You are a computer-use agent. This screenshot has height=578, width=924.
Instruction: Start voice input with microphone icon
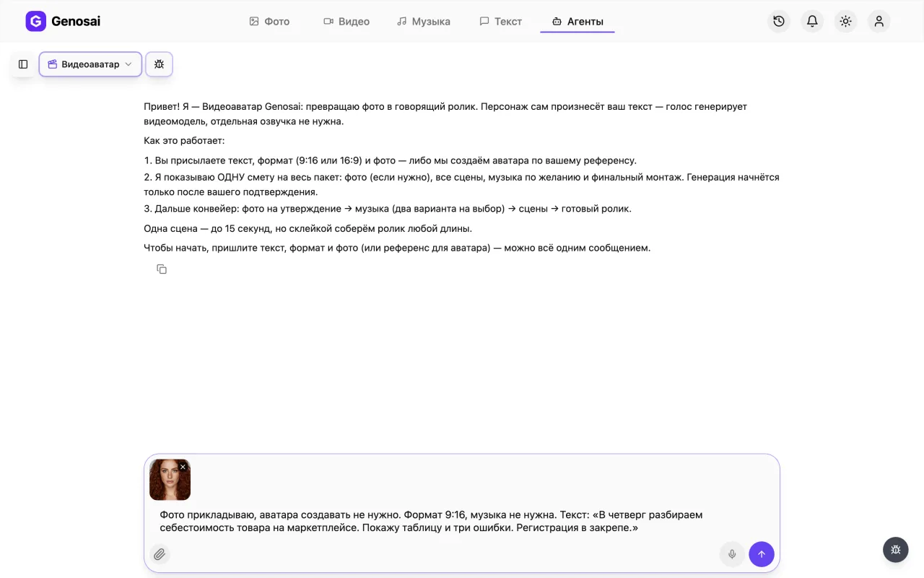(x=732, y=554)
